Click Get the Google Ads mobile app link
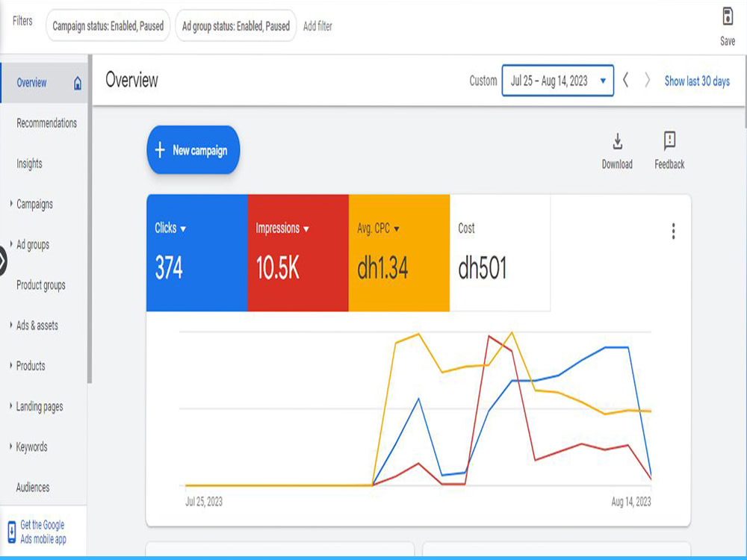Viewport: 747px width, 560px height. point(43,532)
